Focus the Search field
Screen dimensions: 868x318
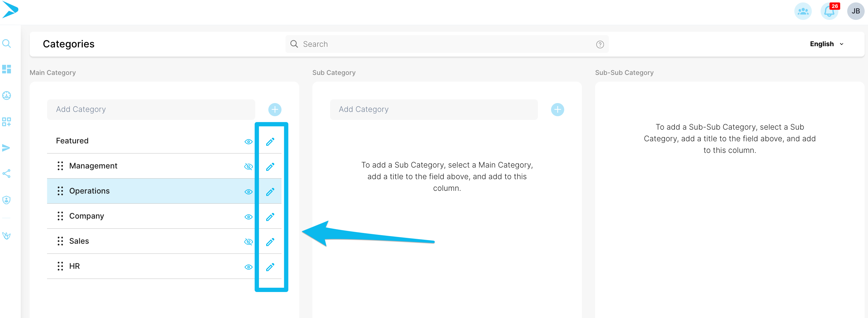pos(447,44)
